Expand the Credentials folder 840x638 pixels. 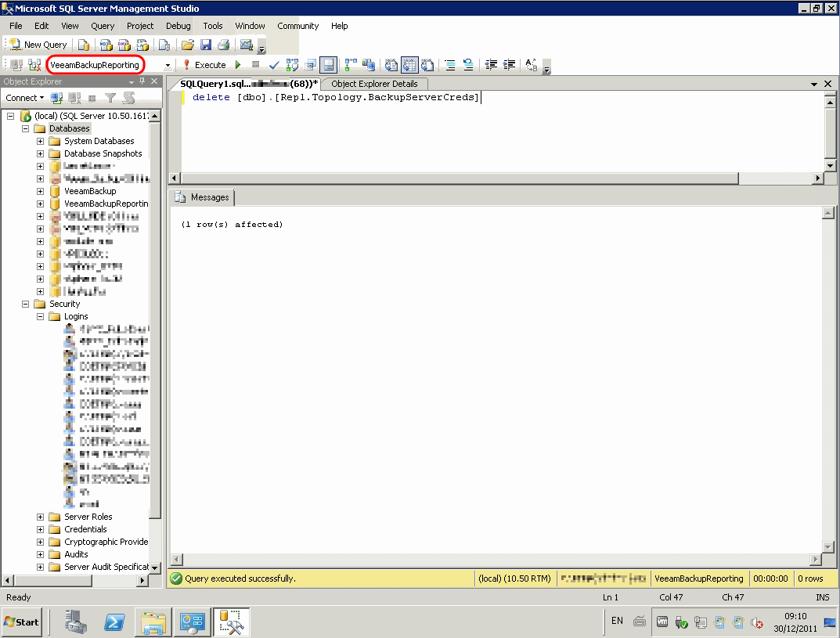[40, 529]
